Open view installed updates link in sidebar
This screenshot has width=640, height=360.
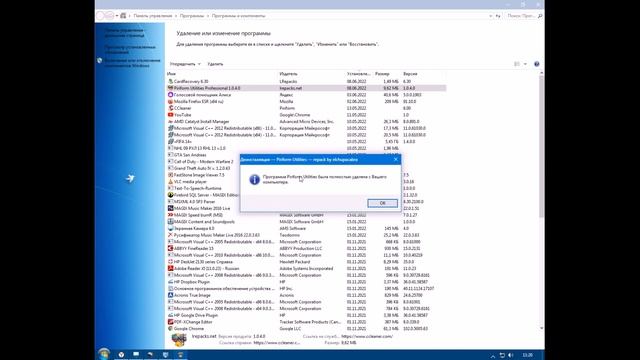click(130, 49)
